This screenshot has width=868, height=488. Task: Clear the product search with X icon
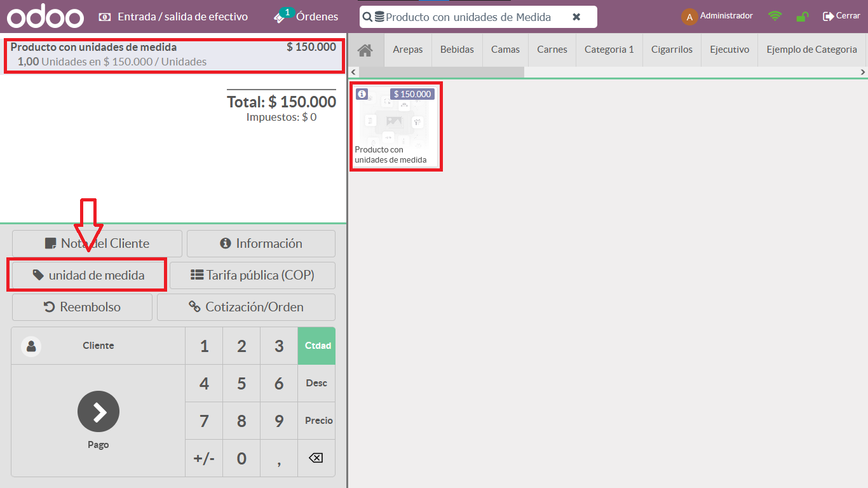pos(576,17)
